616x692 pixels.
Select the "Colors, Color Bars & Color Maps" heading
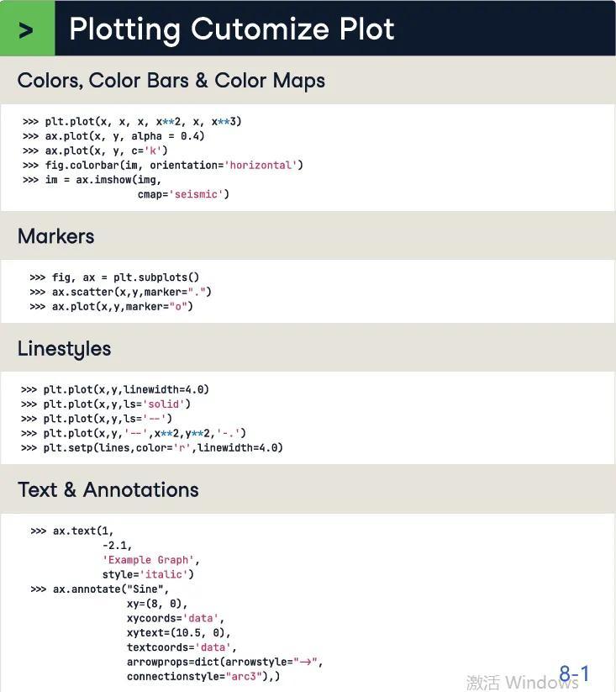coord(171,81)
